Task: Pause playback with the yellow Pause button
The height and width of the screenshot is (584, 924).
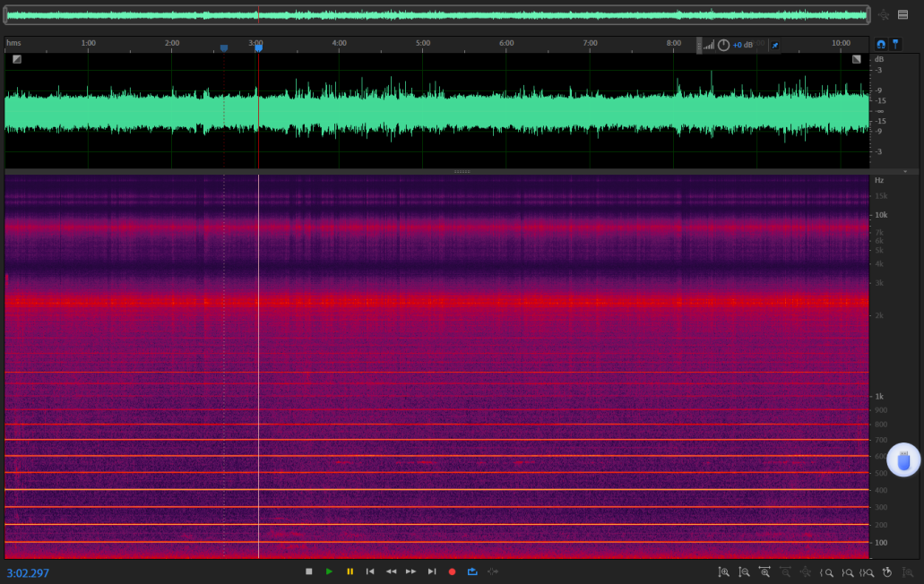Action: (350, 571)
